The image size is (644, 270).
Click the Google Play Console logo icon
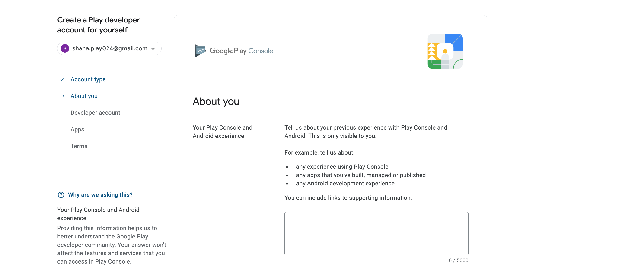(x=200, y=51)
